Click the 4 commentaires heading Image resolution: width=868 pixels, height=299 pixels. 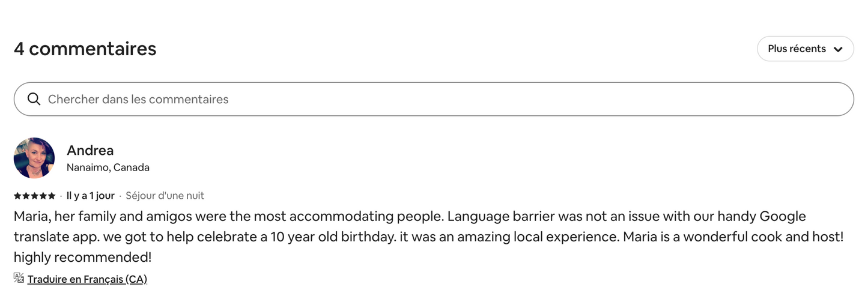pyautogui.click(x=85, y=49)
